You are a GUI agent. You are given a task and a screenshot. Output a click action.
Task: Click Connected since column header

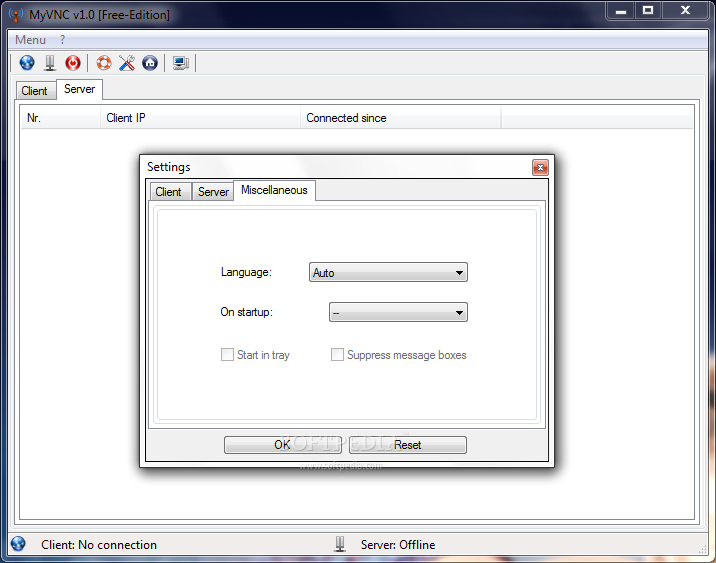pyautogui.click(x=401, y=118)
